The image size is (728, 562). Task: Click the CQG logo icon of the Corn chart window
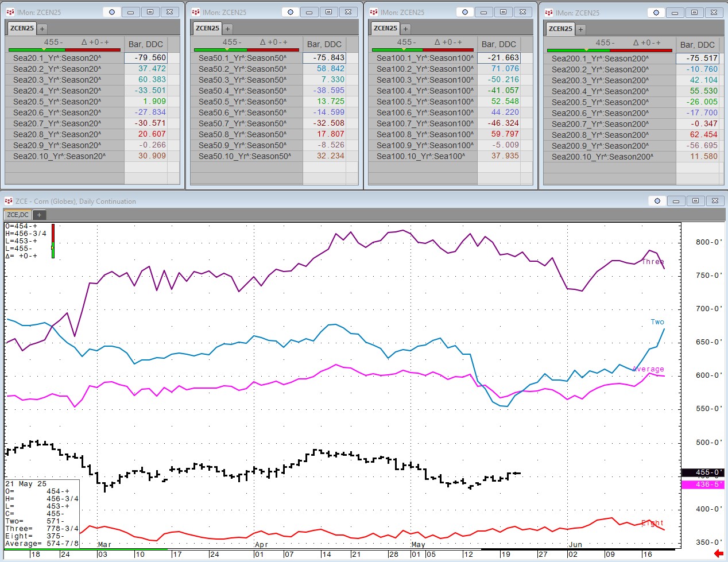point(9,201)
